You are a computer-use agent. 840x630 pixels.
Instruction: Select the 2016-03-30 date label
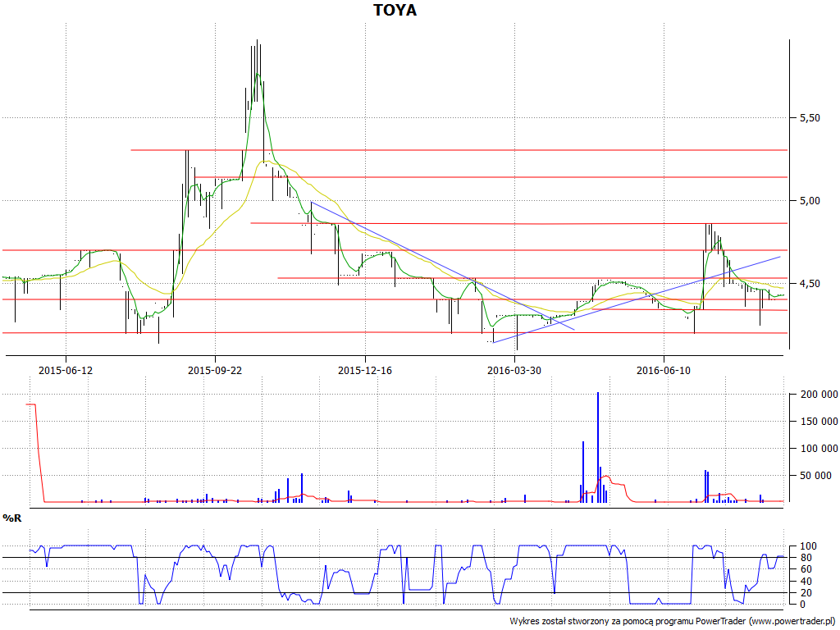514,370
